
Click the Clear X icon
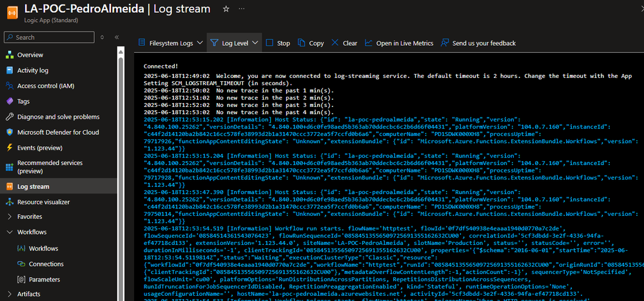coord(335,43)
